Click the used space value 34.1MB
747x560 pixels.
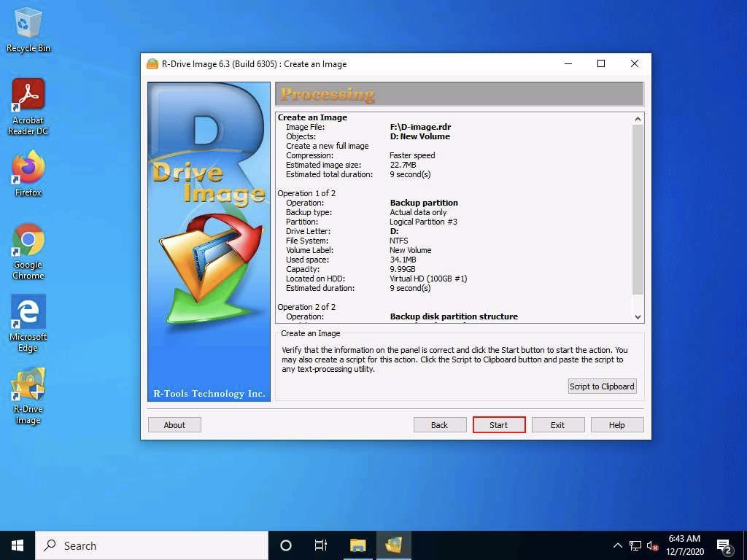(x=403, y=260)
